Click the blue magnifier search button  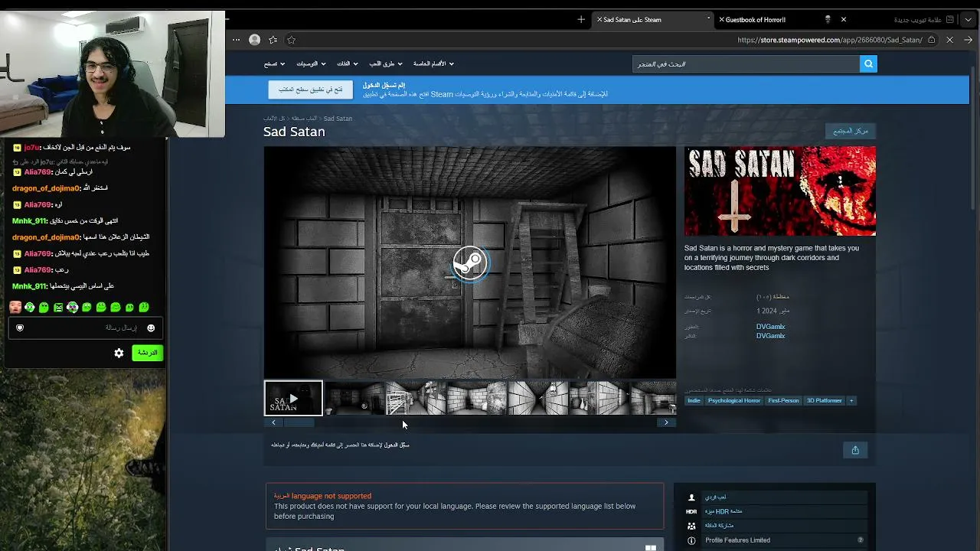coord(868,64)
